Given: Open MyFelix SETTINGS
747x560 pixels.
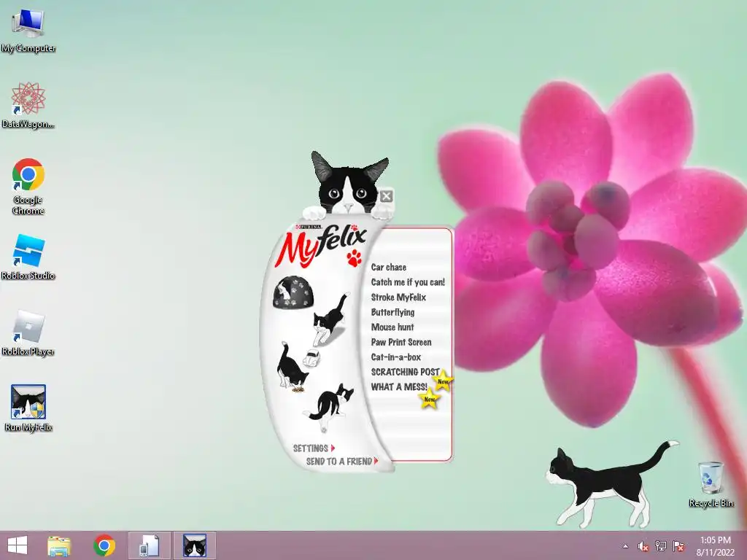Looking at the screenshot, I should click(314, 448).
